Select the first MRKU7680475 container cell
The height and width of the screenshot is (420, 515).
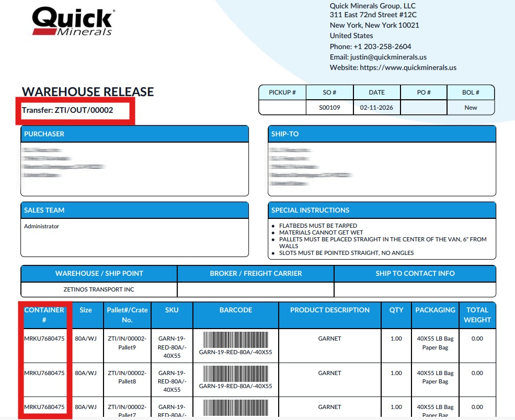44,339
